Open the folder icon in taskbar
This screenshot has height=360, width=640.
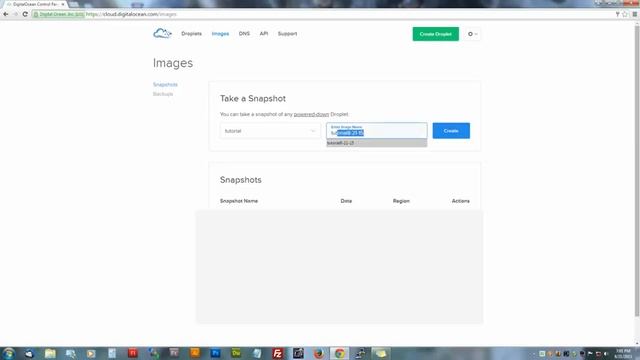pyautogui.click(x=50, y=353)
